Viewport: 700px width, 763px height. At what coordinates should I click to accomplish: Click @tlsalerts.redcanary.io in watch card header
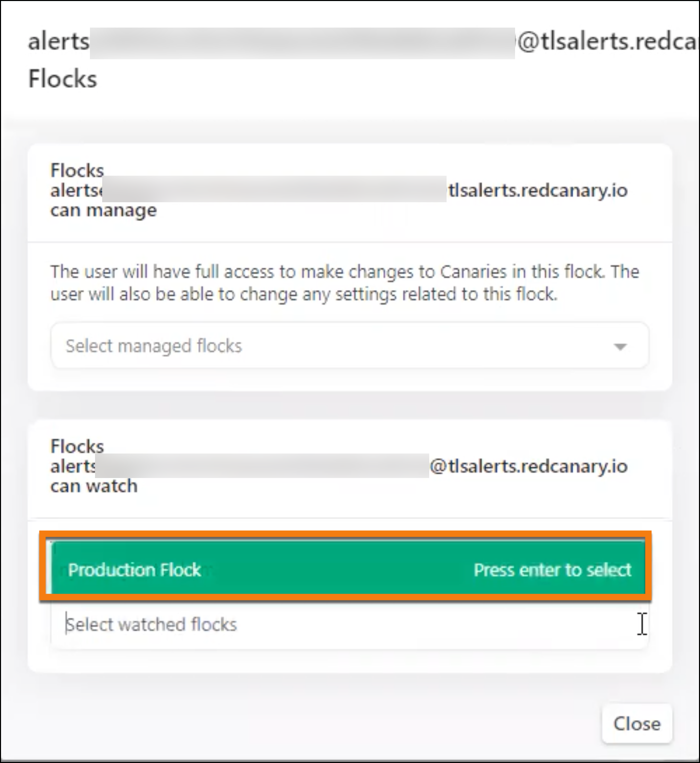pyautogui.click(x=528, y=466)
